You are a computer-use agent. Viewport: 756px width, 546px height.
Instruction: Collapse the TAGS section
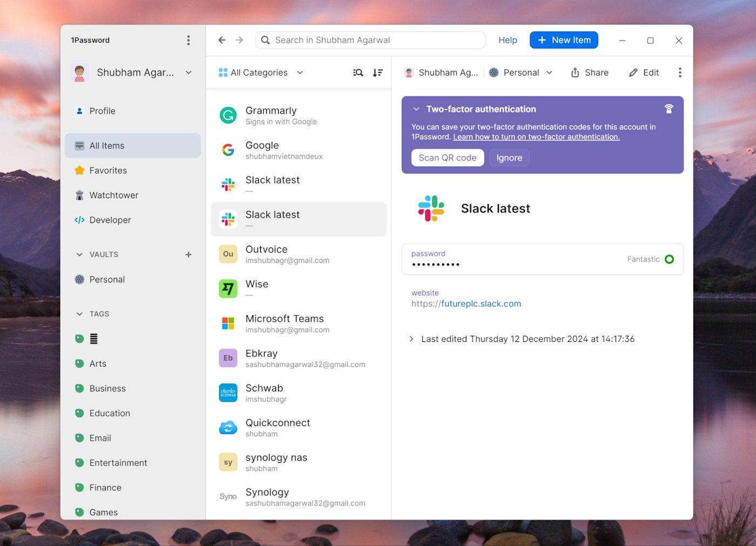tap(80, 314)
